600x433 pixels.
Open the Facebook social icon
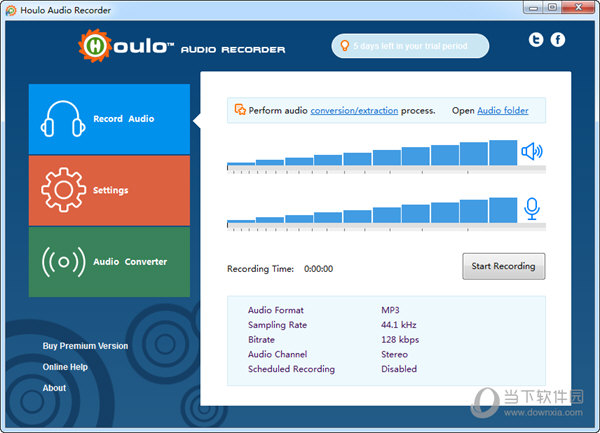(558, 40)
